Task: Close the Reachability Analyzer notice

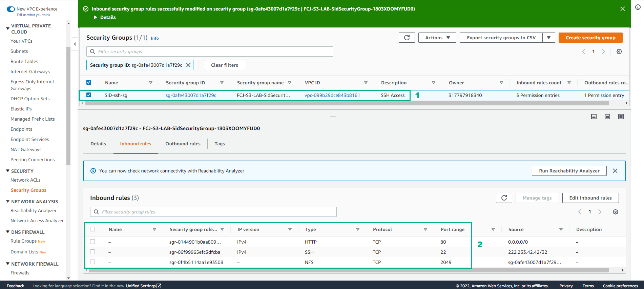Action: (615, 171)
